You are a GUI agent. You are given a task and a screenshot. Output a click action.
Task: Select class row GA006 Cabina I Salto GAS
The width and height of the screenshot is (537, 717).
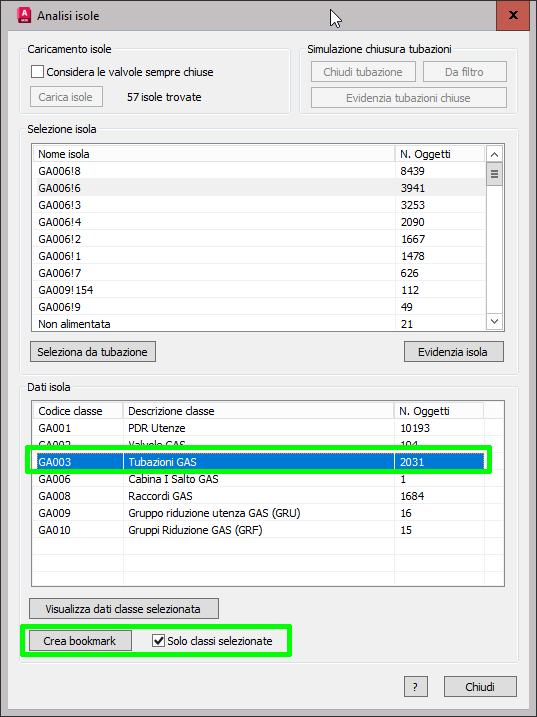pos(259,479)
